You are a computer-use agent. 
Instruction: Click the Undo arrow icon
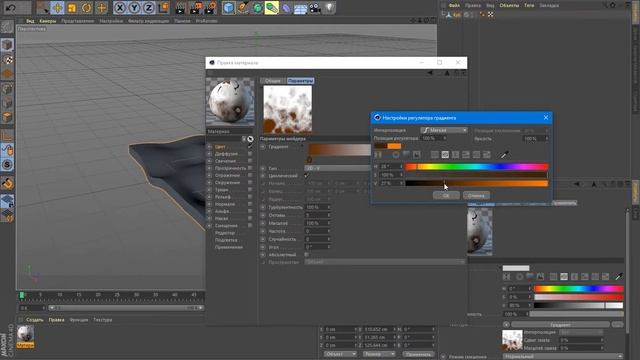coord(11,7)
